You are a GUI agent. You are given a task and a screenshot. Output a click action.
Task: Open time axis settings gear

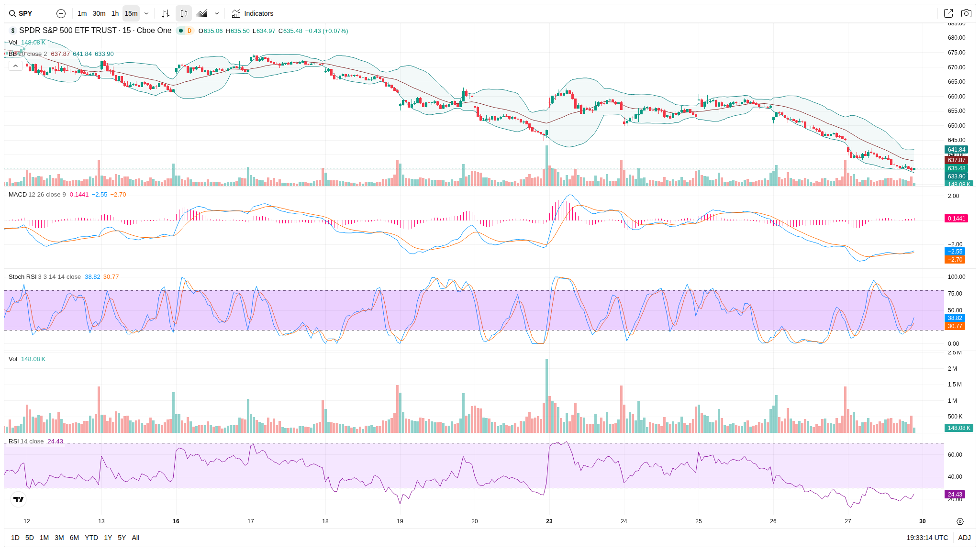pos(960,521)
